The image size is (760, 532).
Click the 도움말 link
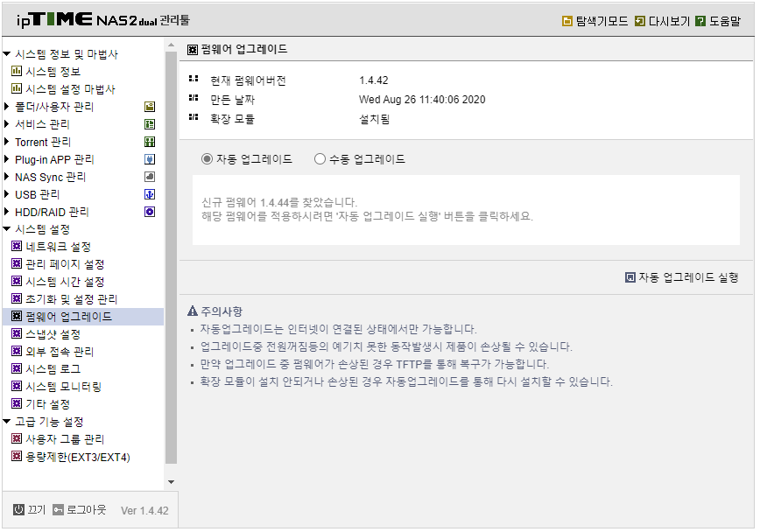tap(725, 21)
